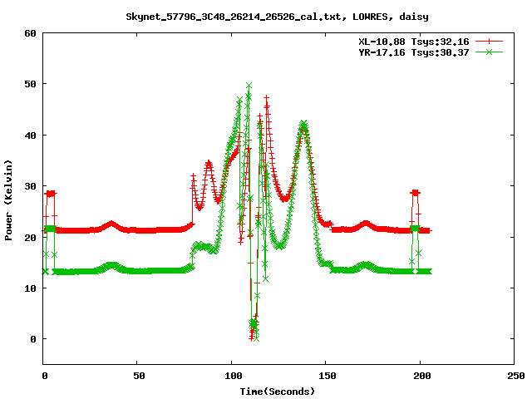The height and width of the screenshot is (399, 532).
Task: Click the green YR legend line sample
Action: tap(489, 52)
